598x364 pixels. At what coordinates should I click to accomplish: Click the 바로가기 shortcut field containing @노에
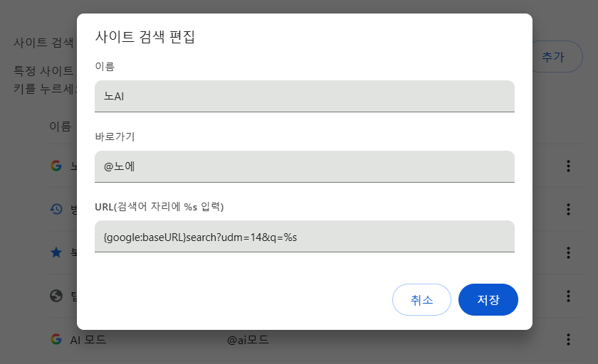click(304, 166)
